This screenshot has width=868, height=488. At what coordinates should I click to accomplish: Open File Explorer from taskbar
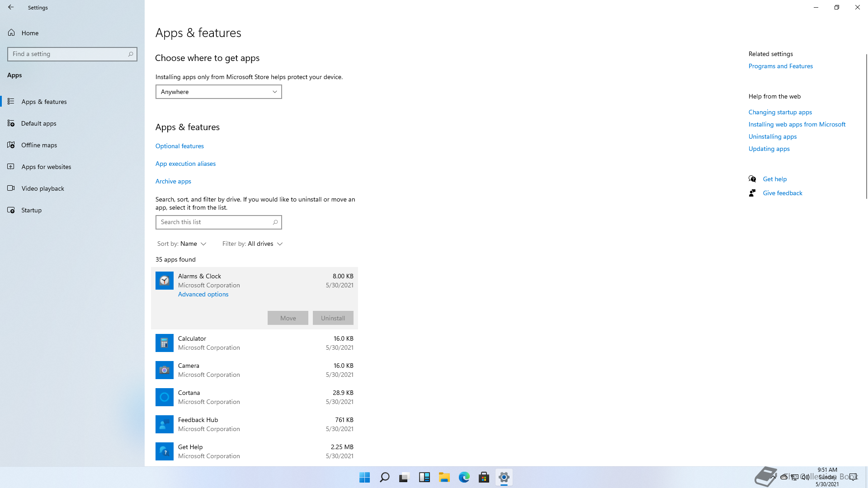444,477
